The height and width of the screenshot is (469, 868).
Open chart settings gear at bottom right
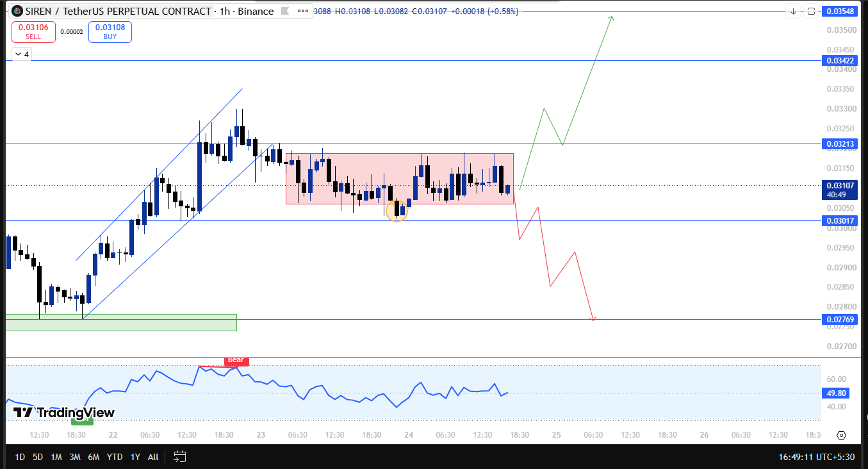tap(842, 435)
